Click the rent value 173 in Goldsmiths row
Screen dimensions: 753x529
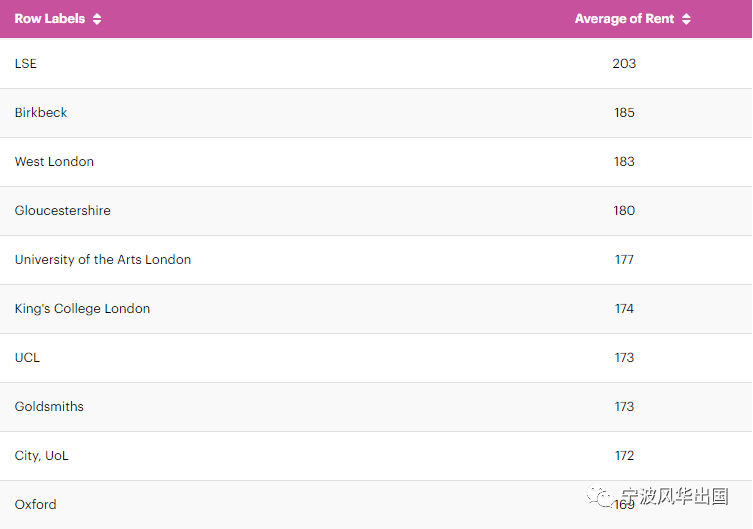click(624, 407)
